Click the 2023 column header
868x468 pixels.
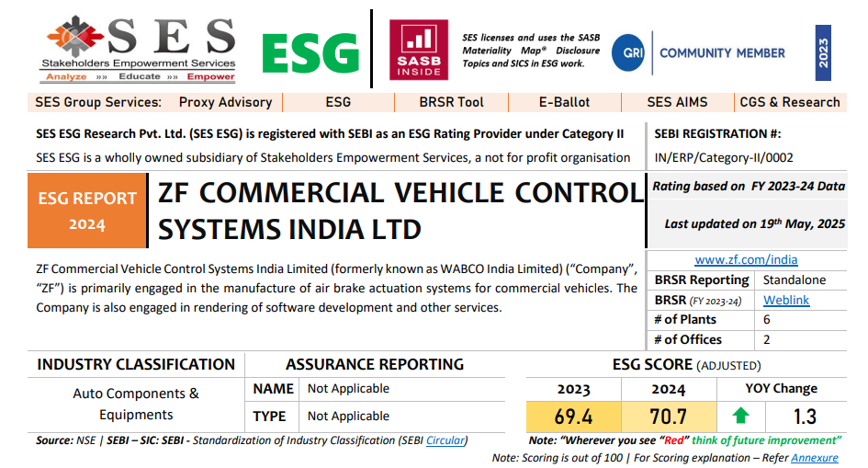(573, 389)
